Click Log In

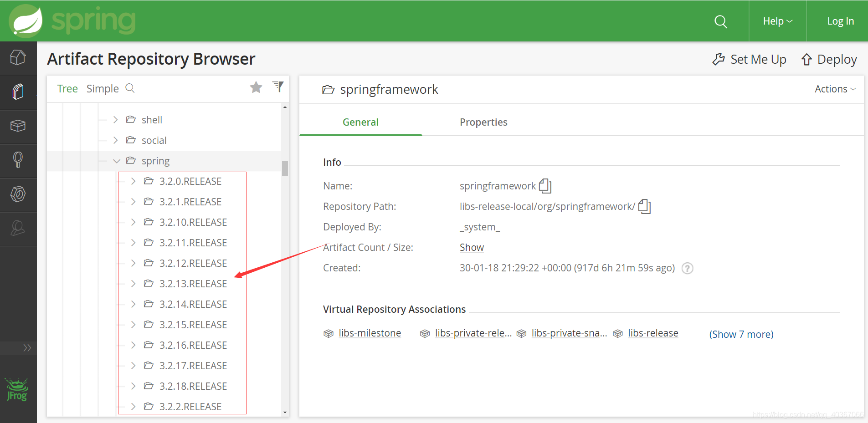841,21
